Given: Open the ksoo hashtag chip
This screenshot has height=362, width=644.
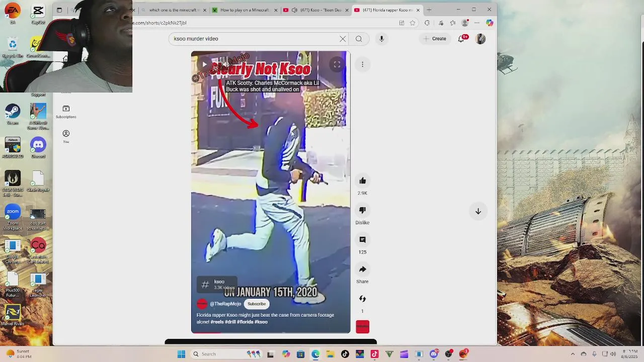Looking at the screenshot, I should 216,285.
